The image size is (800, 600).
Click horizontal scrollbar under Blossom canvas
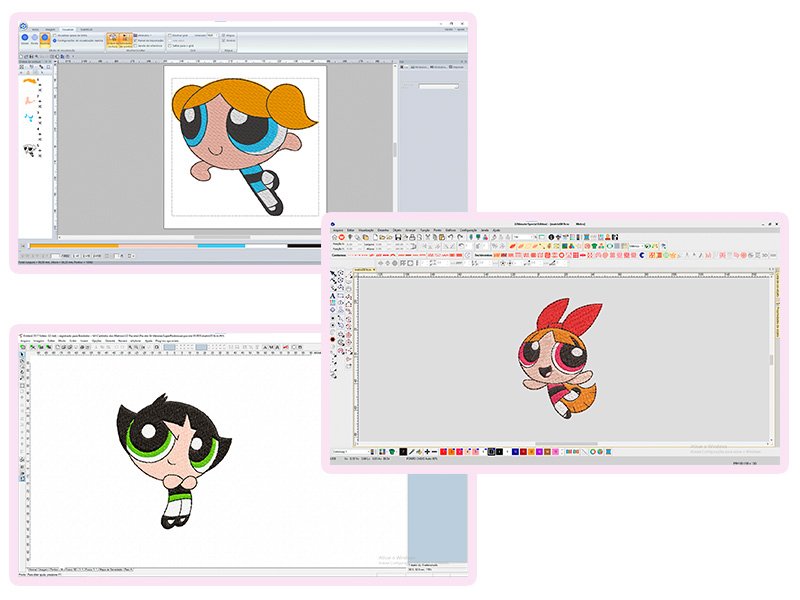565,444
